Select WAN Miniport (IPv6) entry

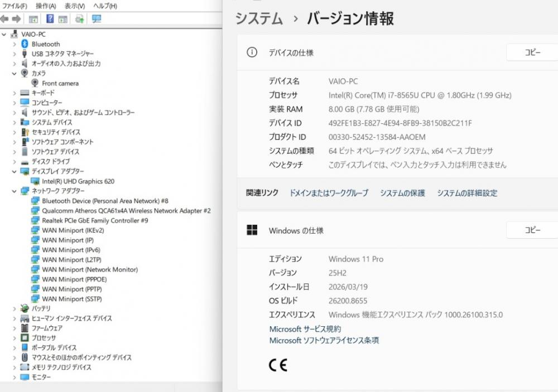tap(71, 250)
